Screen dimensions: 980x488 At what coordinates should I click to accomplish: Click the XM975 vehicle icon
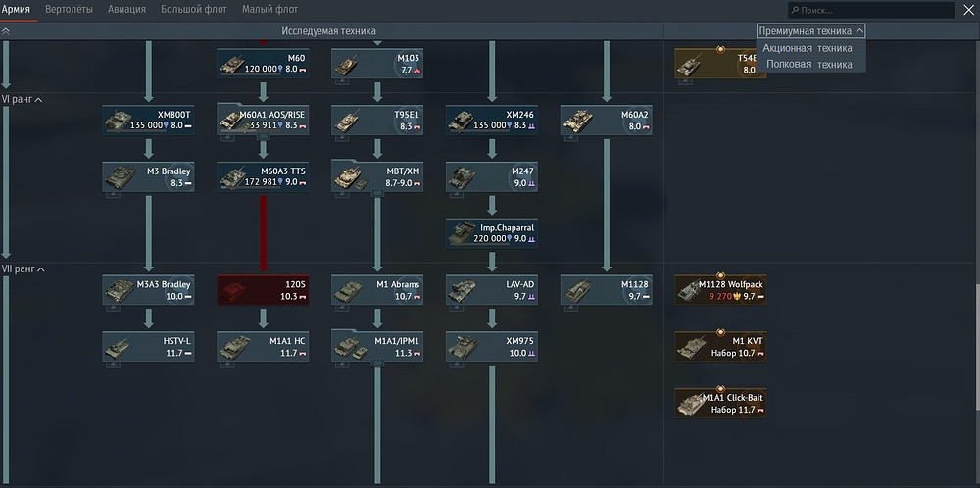[x=463, y=347]
